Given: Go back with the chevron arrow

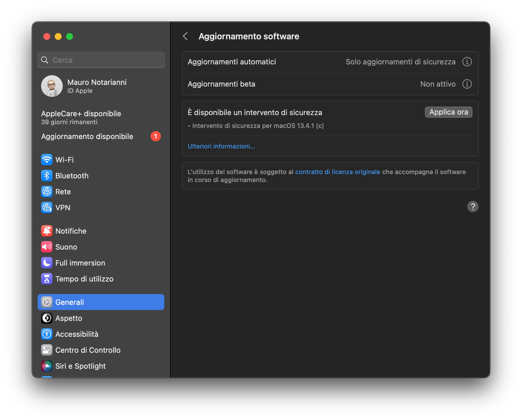Looking at the screenshot, I should (x=185, y=36).
